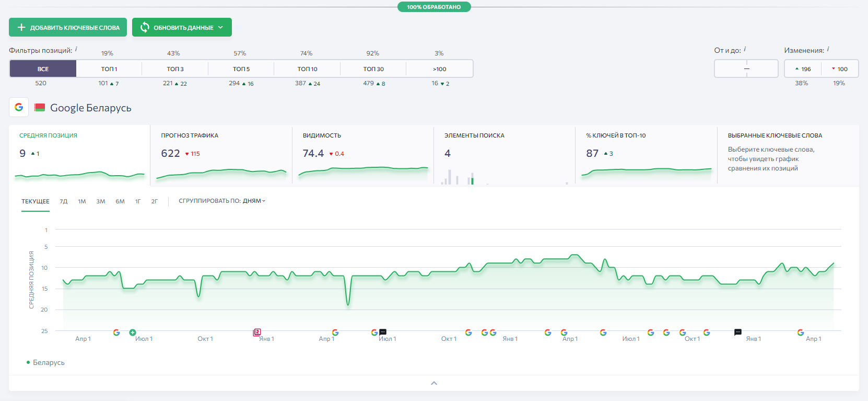Click the 19% label under dropped changes
Image resolution: width=868 pixels, height=401 pixels.
[839, 83]
